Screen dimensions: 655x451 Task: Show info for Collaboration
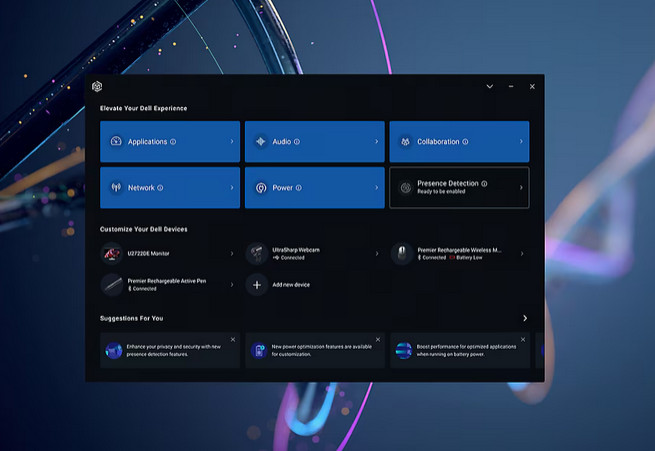[465, 142]
